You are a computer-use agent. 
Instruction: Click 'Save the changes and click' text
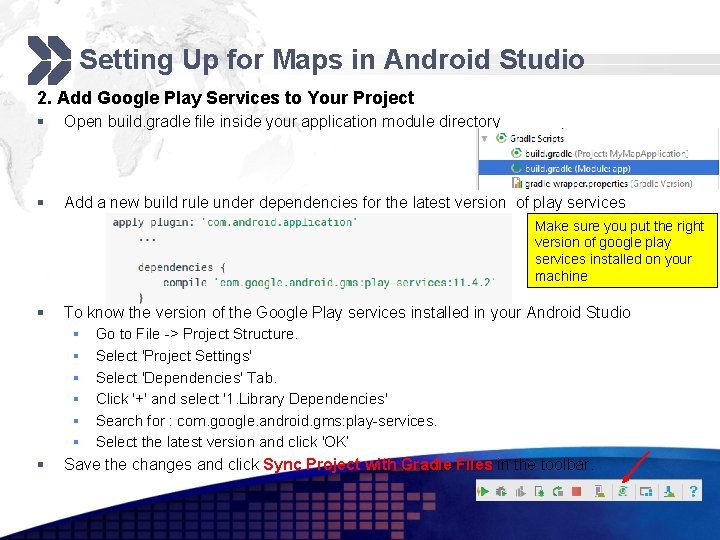coord(162,464)
